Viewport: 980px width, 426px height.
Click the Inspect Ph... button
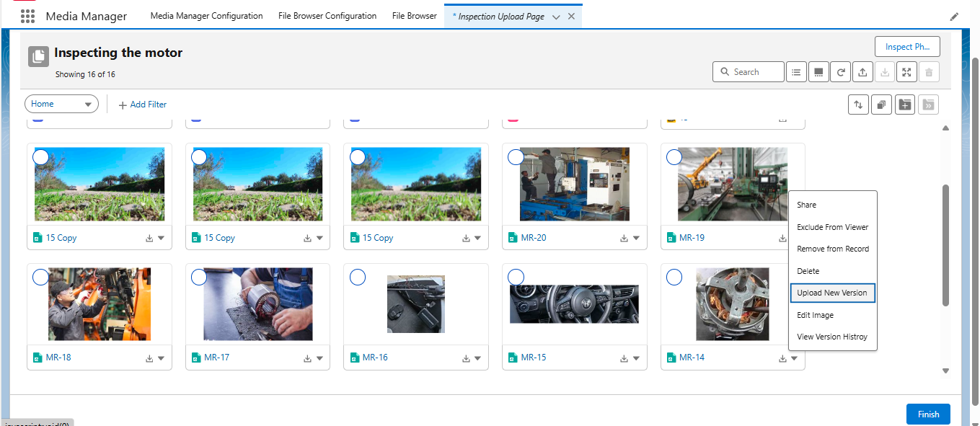pos(907,47)
